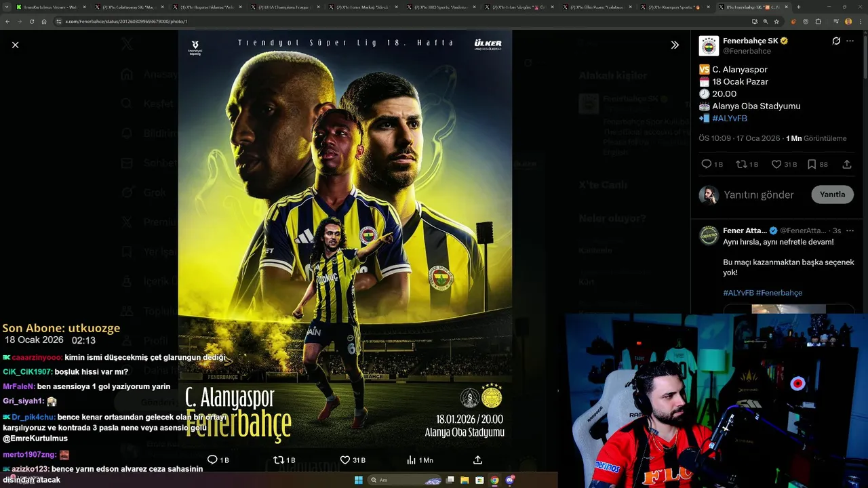Click the Yanıtla reply button

pos(832,195)
